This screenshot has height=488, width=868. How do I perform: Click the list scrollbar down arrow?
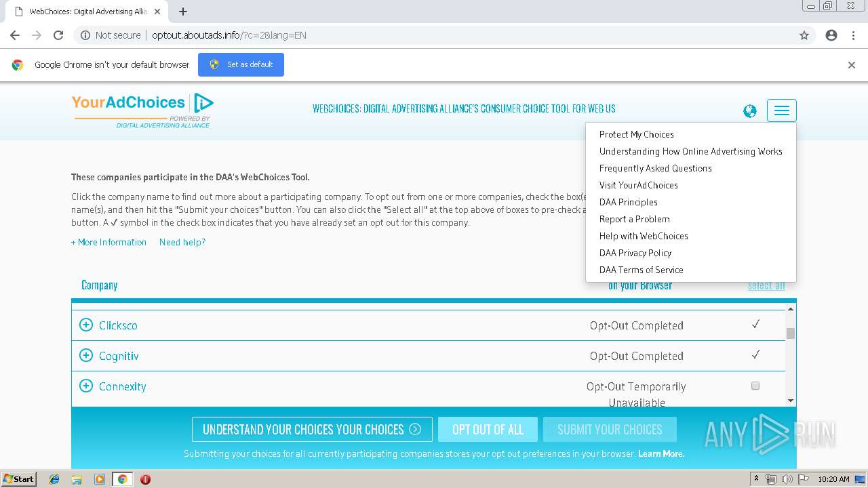pos(791,401)
